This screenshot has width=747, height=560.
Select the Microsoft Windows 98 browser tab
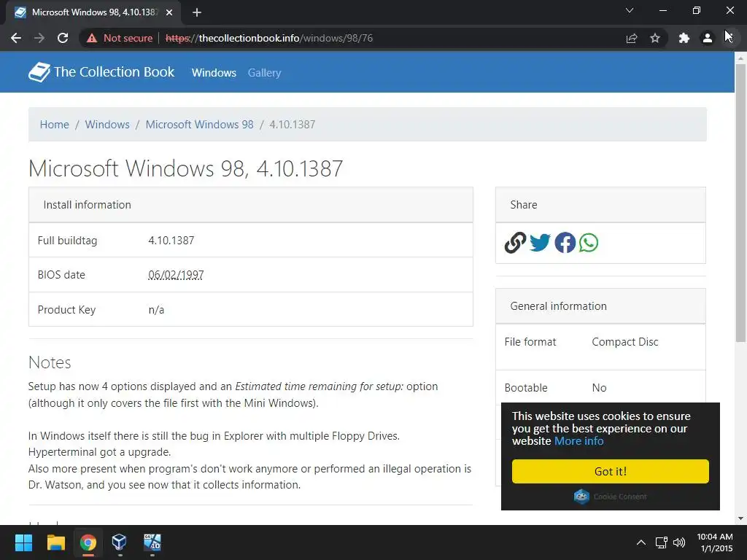coord(93,12)
